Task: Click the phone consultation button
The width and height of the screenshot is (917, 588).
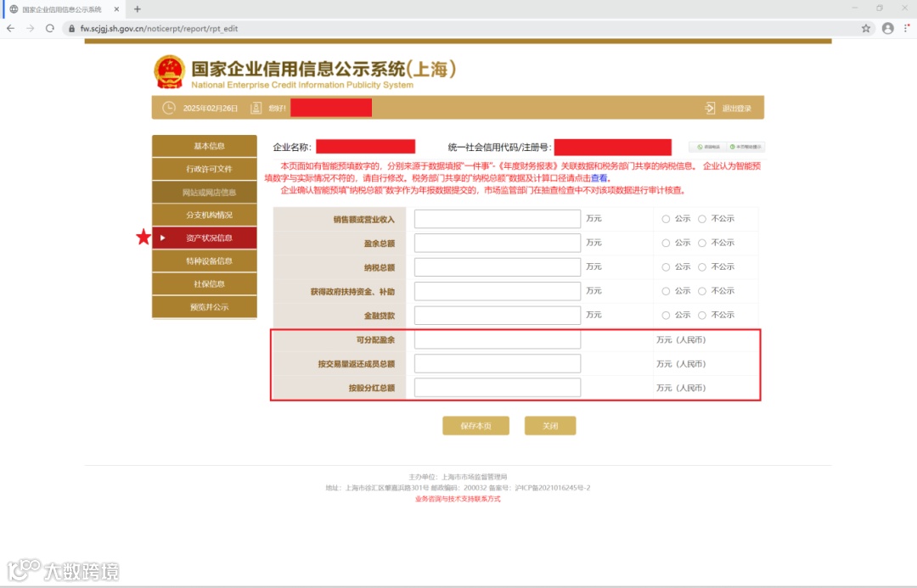Action: tap(707, 147)
